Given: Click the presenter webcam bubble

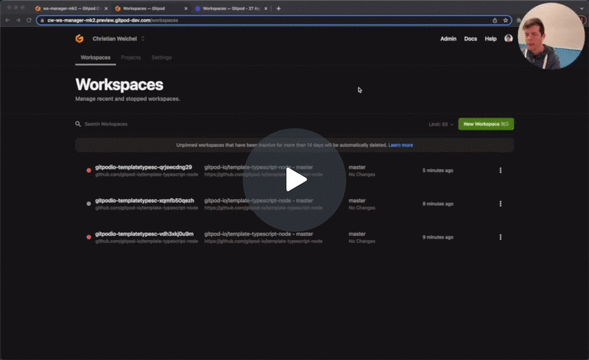Looking at the screenshot, I should (x=551, y=36).
